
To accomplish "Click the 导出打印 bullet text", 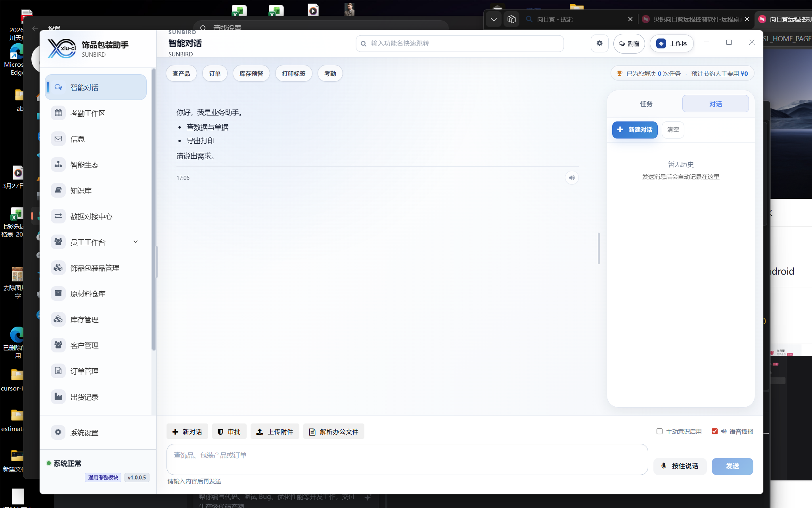I will tap(201, 140).
